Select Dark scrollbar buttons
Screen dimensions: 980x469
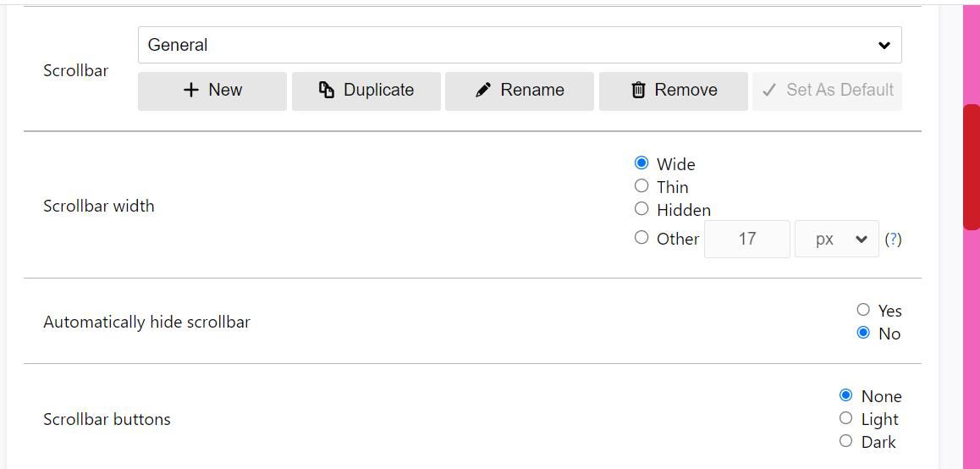click(845, 441)
